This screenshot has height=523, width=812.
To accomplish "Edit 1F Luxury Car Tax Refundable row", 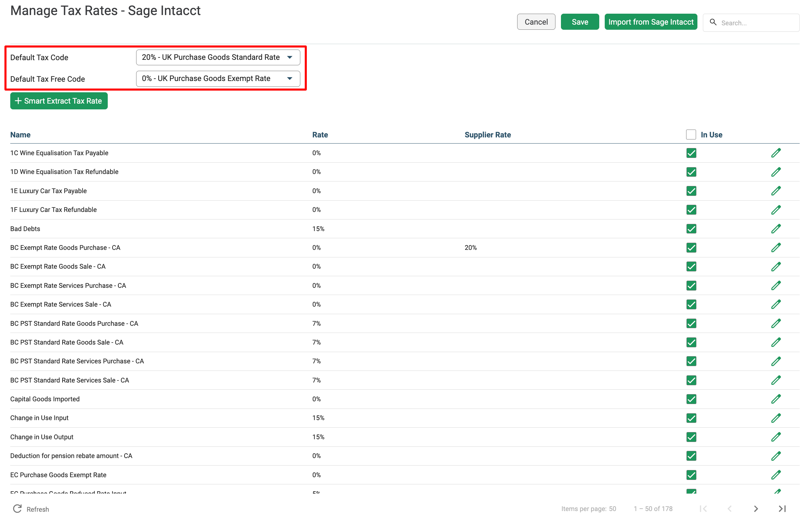I will (776, 210).
